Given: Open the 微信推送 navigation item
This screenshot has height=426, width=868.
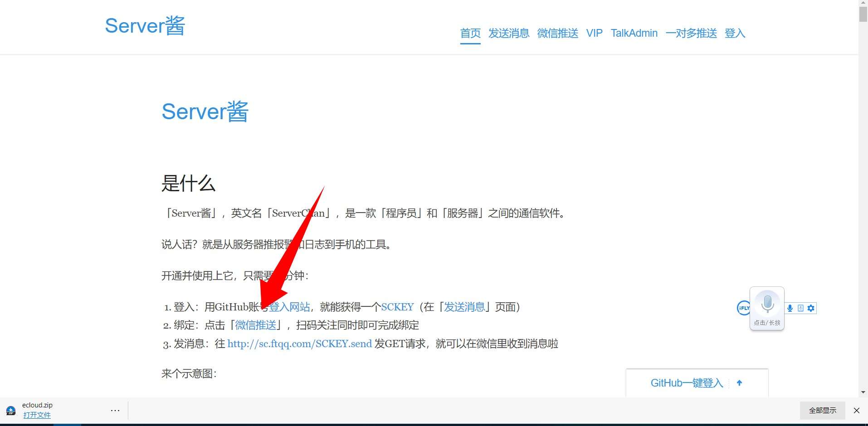Looking at the screenshot, I should click(558, 33).
